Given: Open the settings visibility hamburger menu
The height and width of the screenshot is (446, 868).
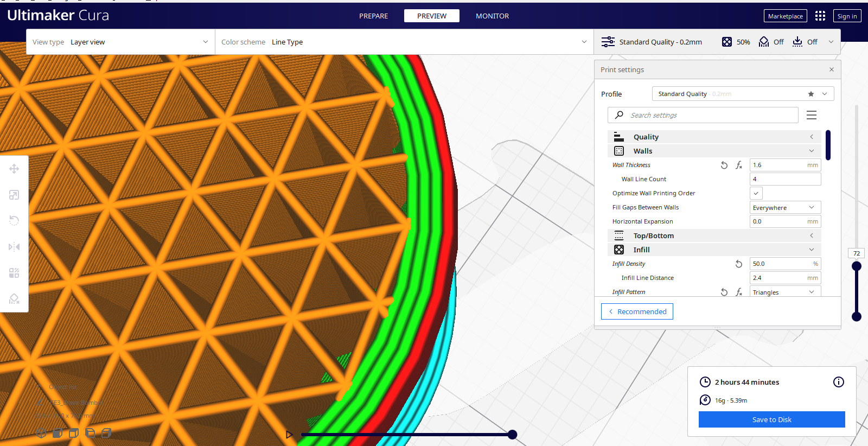Looking at the screenshot, I should pyautogui.click(x=812, y=115).
